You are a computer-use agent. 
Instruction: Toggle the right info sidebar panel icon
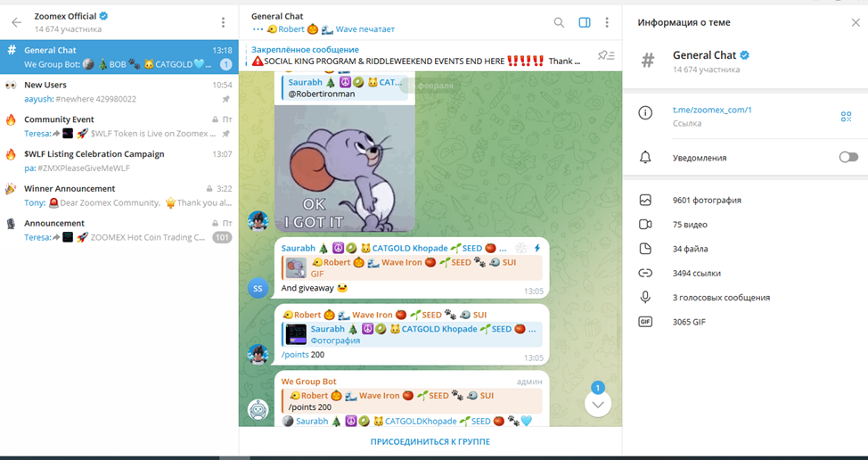pyautogui.click(x=585, y=22)
